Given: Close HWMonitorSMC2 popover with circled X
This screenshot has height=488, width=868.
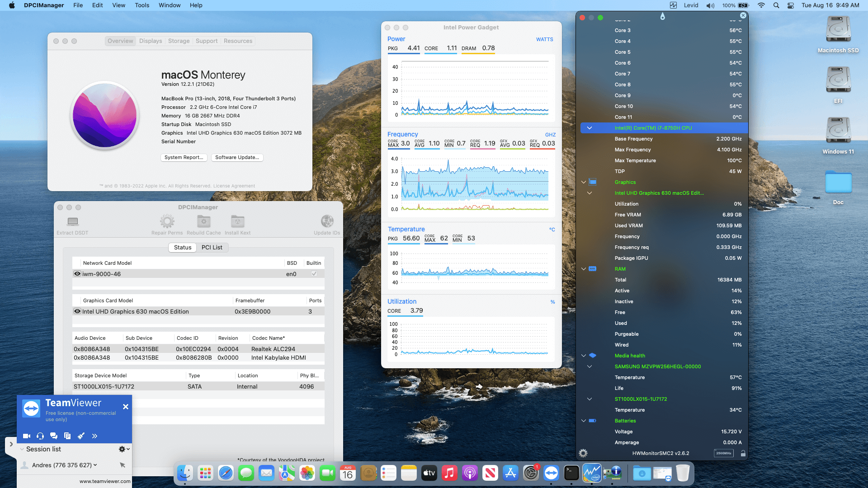Looking at the screenshot, I should [x=743, y=15].
